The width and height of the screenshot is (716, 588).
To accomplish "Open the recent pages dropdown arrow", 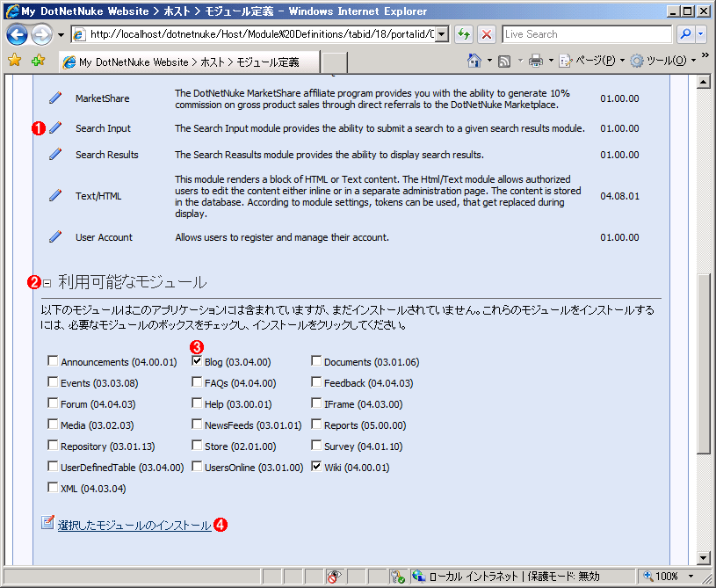I will point(61,35).
